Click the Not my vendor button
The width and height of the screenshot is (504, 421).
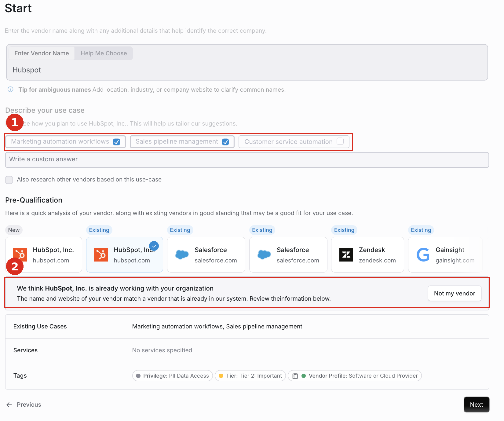click(x=455, y=293)
